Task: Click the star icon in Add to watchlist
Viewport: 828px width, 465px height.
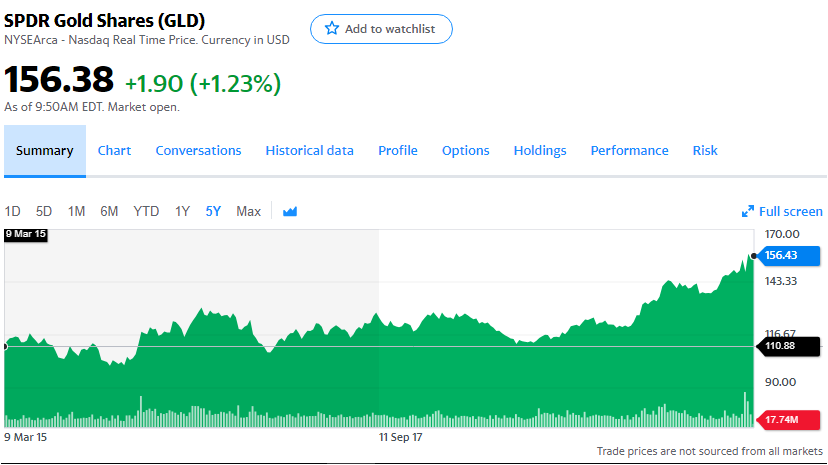Action: point(332,29)
